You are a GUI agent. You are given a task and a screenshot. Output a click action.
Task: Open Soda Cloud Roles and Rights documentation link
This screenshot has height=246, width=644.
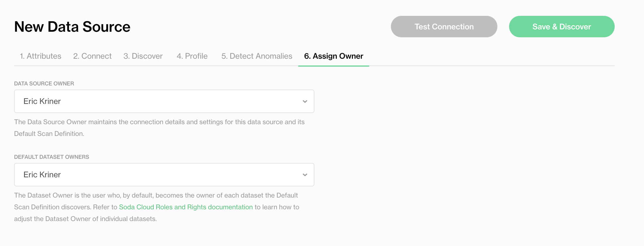(186, 207)
